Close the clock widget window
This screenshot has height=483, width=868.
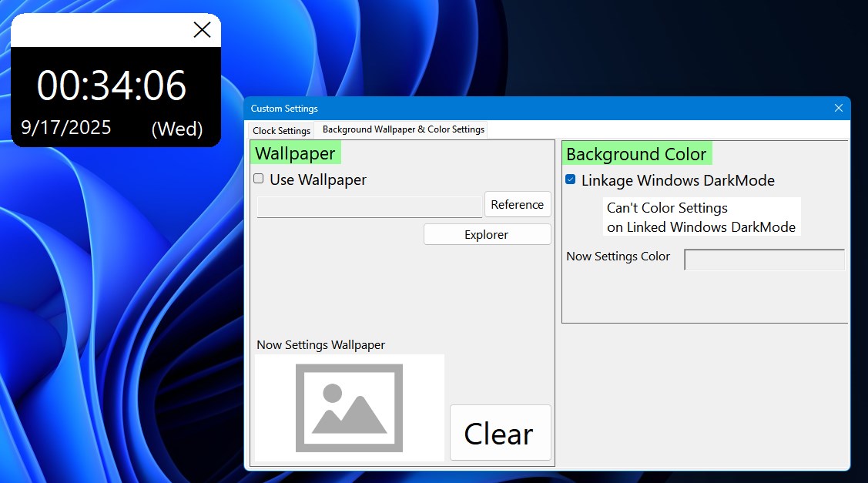point(202,29)
